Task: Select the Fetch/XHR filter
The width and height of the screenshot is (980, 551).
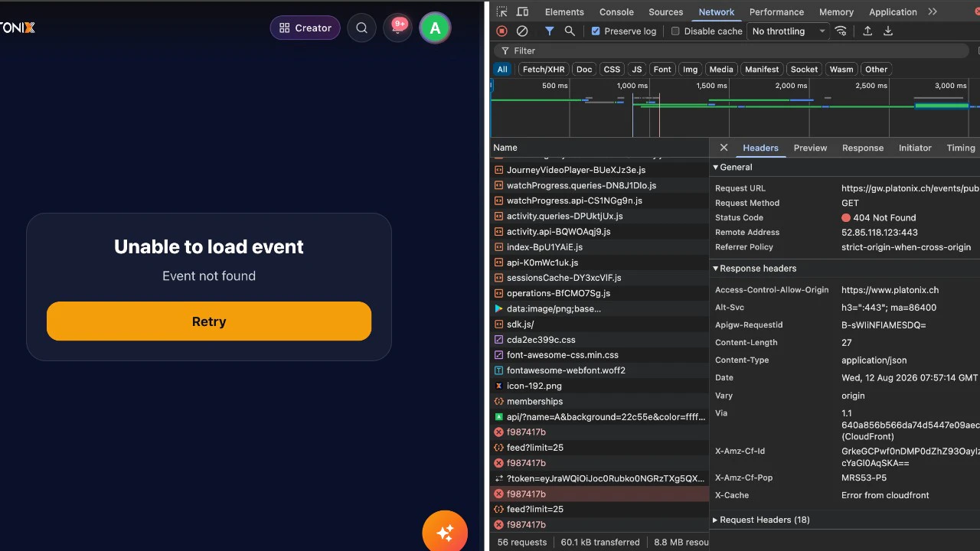Action: [544, 69]
